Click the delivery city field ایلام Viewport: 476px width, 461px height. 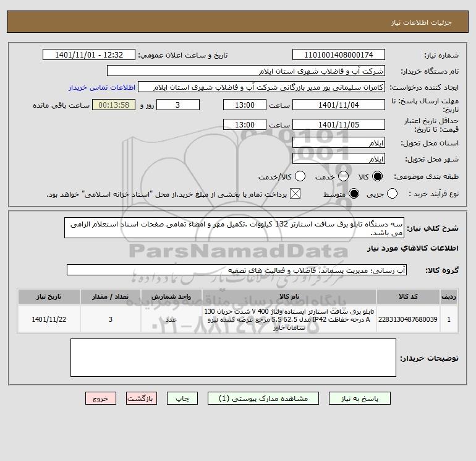tap(339, 158)
